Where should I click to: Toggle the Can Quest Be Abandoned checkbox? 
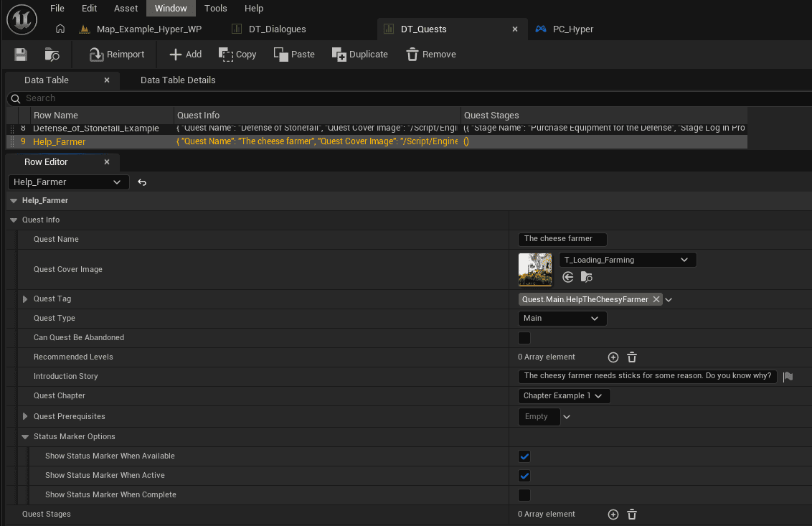(524, 338)
